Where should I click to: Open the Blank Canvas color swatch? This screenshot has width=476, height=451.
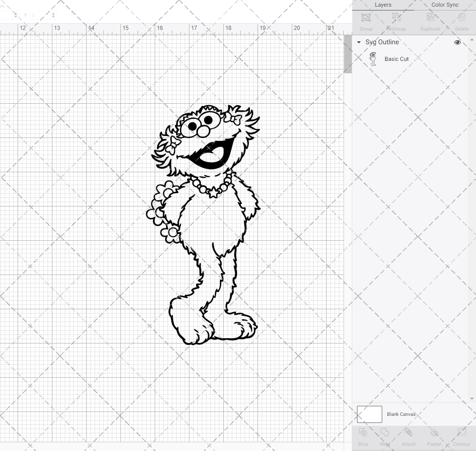(x=369, y=414)
